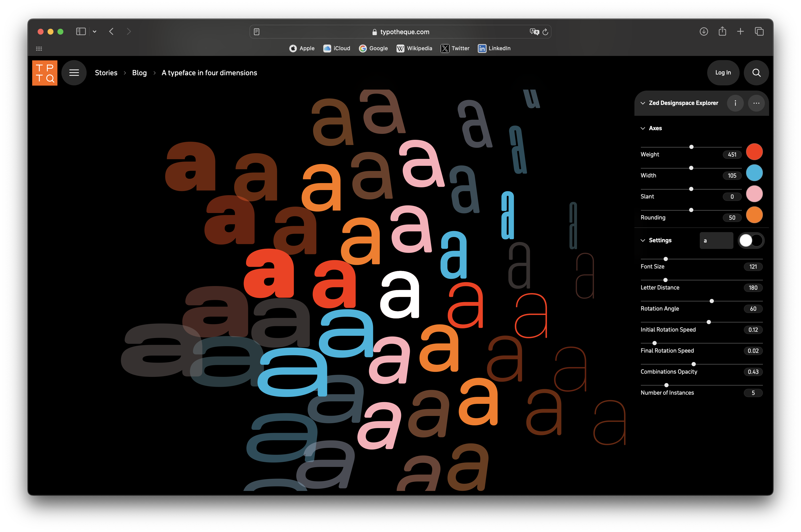Open the Safari downloads icon
This screenshot has width=801, height=532.
703,32
